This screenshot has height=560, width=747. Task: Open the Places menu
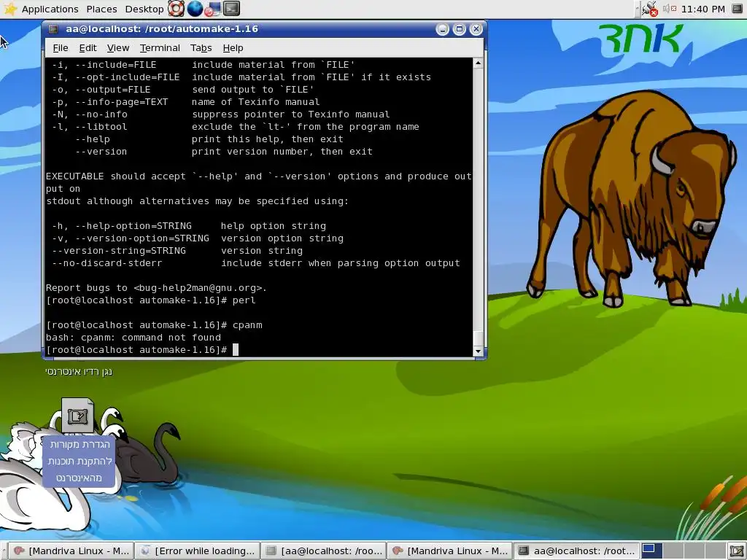tap(101, 9)
